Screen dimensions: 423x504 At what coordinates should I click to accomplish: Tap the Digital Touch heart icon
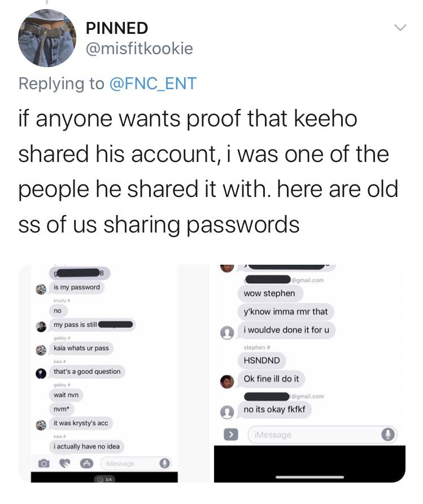(x=65, y=463)
